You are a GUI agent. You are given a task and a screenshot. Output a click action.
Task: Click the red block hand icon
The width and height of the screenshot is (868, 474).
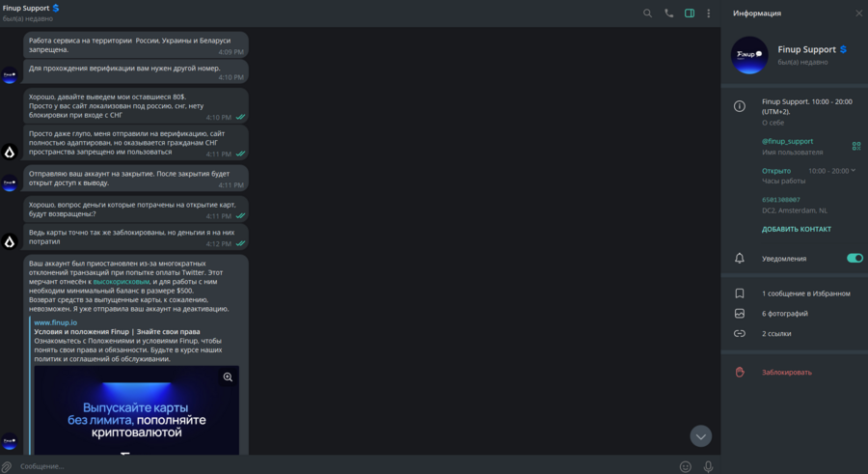[x=740, y=372]
